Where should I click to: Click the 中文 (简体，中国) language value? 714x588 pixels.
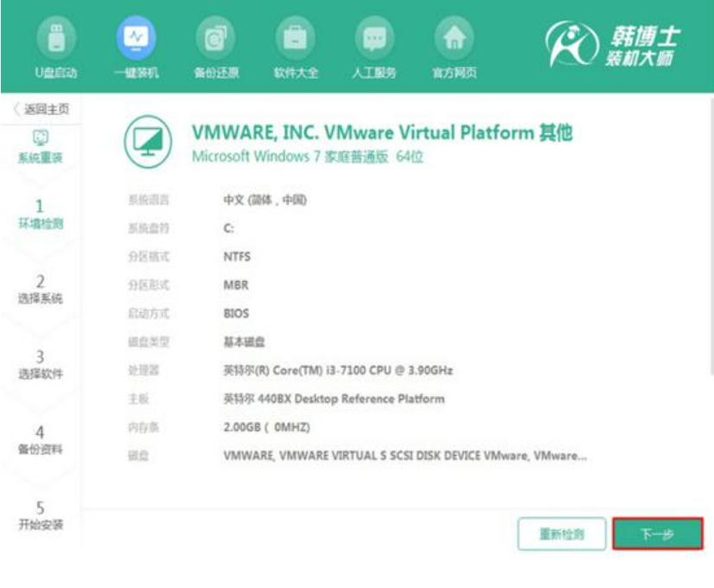pos(265,200)
